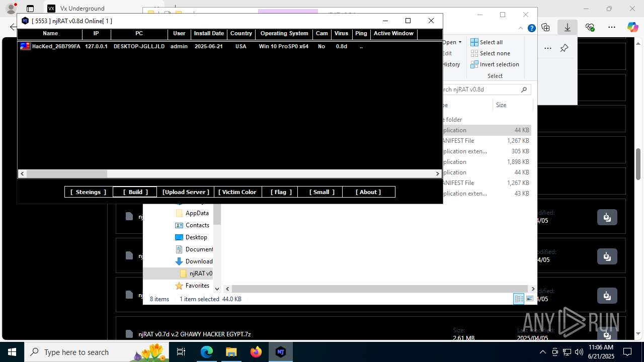Click the Size column header in Explorer
The height and width of the screenshot is (362, 644).
(x=512, y=105)
